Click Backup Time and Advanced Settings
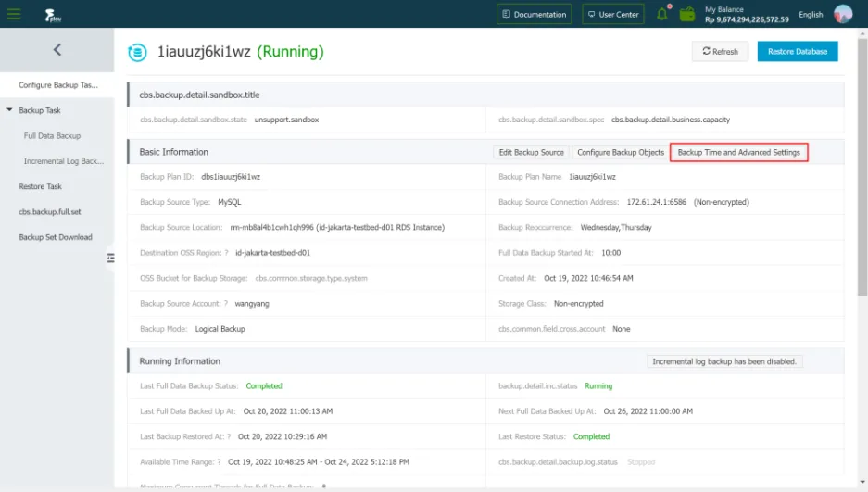The width and height of the screenshot is (868, 492). 738,152
